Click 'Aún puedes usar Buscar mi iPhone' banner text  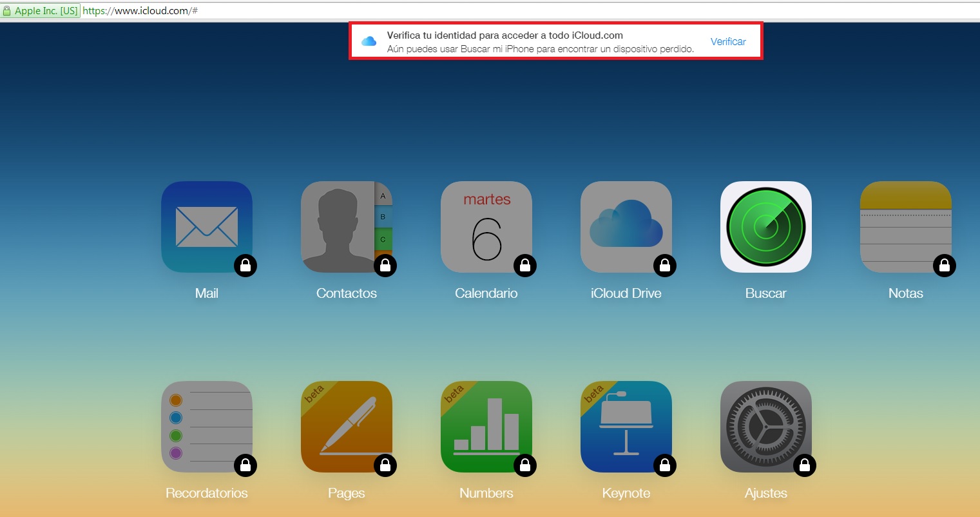541,49
